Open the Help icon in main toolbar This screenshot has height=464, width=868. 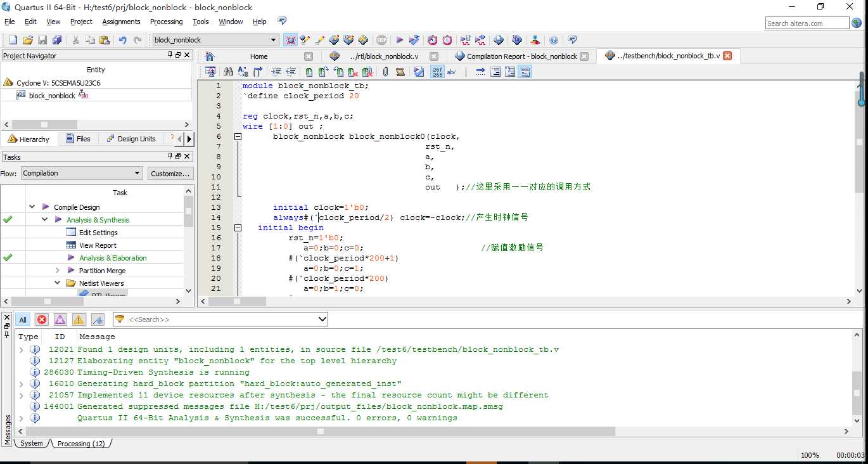554,40
